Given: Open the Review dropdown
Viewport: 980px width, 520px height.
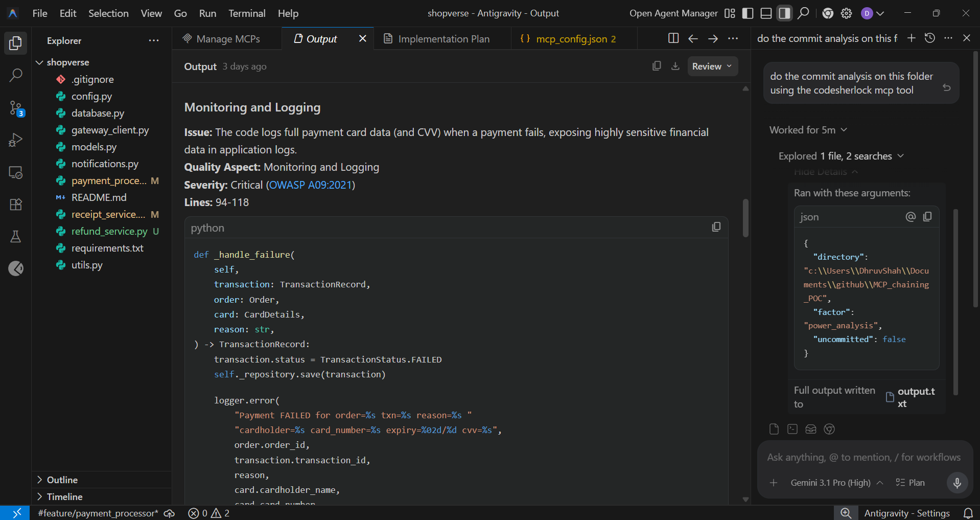Looking at the screenshot, I should click(x=712, y=66).
